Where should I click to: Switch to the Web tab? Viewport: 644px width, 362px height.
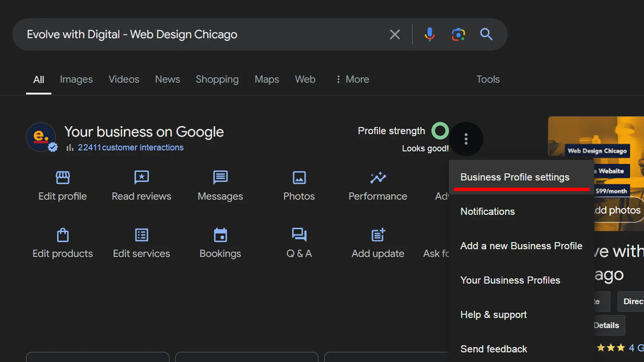pyautogui.click(x=305, y=79)
